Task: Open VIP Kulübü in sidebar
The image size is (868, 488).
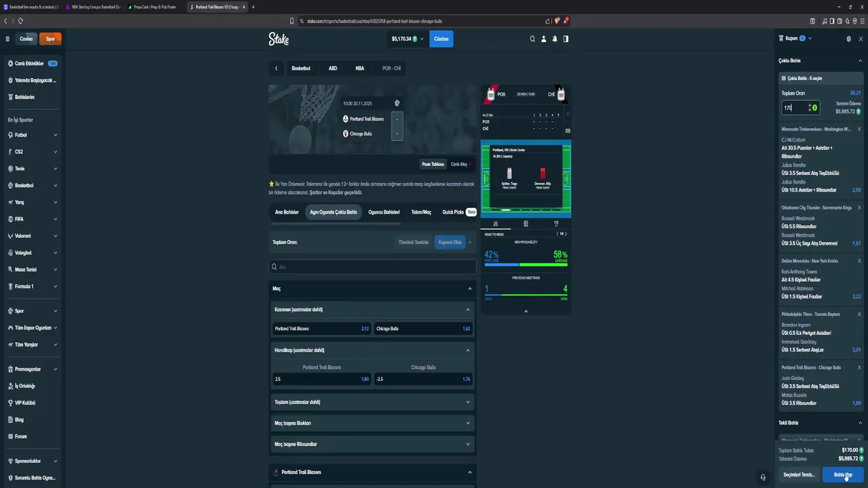Action: [25, 403]
